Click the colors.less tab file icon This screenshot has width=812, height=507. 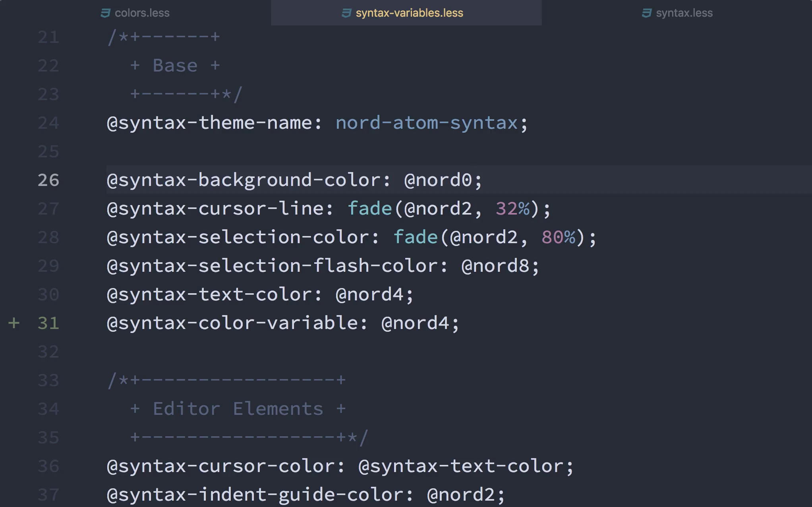pos(105,13)
